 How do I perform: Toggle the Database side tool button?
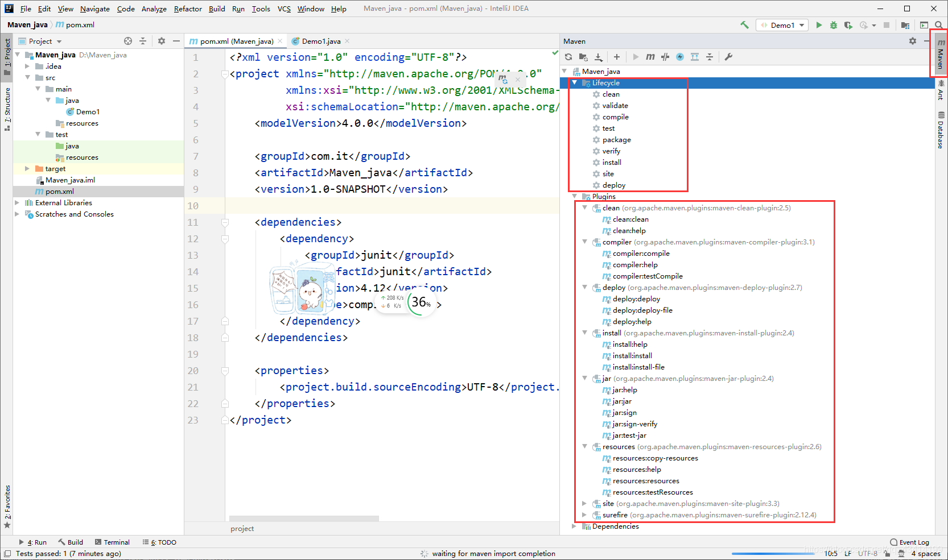pos(941,130)
